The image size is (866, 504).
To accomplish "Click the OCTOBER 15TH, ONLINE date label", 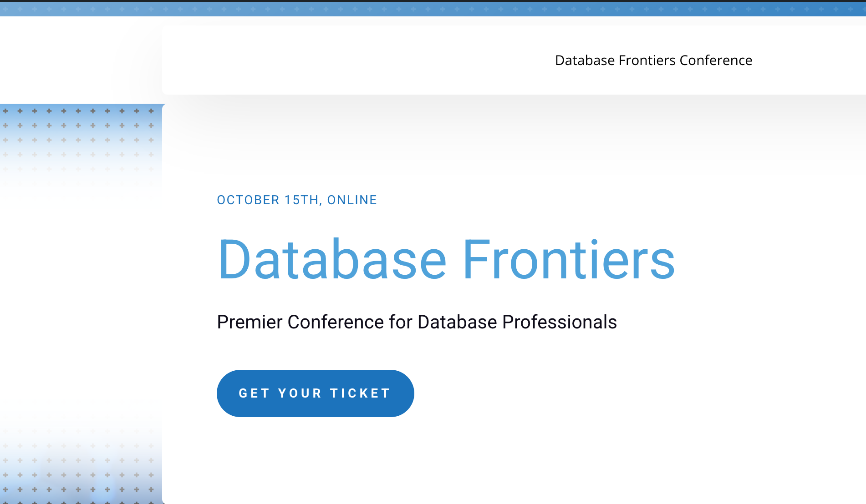I will (x=296, y=200).
